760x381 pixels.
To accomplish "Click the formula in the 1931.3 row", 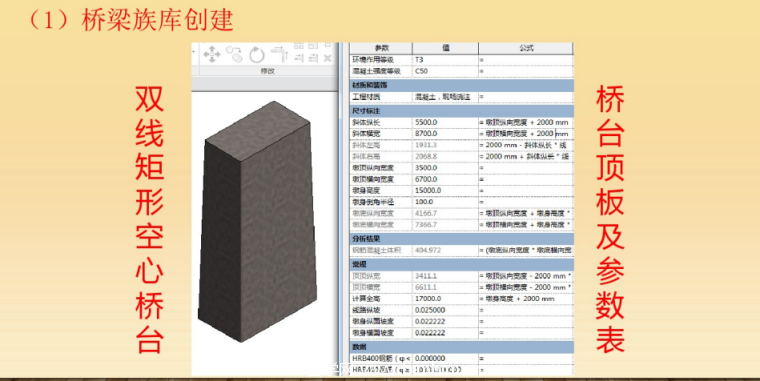I will tap(526, 145).
